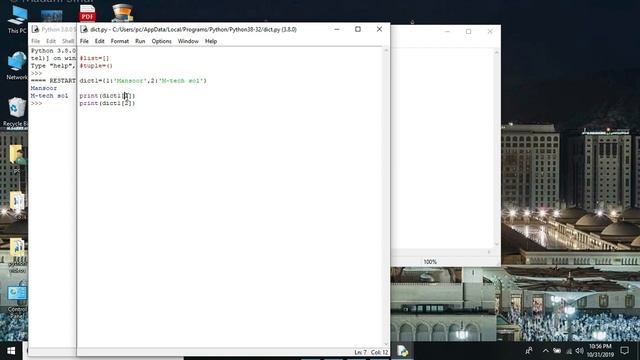Open Edit menu in dict.py editor
Image resolution: width=640 pixels, height=360 pixels.
pos(100,41)
